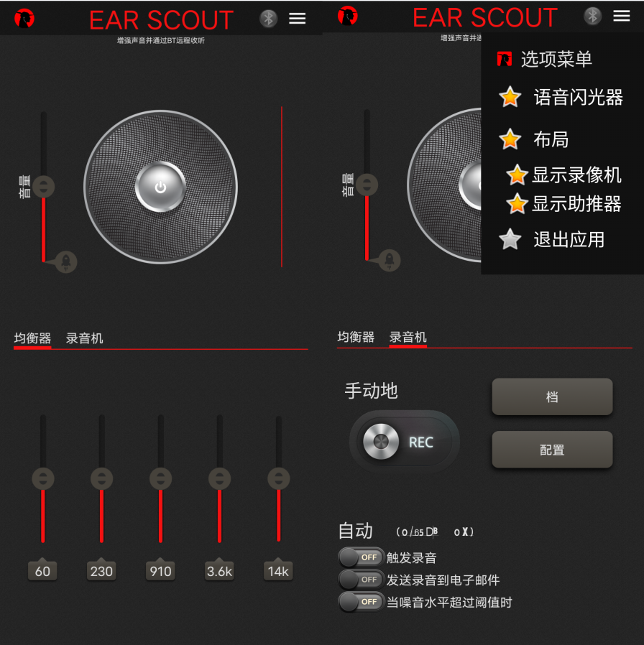Click the 配置 configuration button

coord(552,450)
